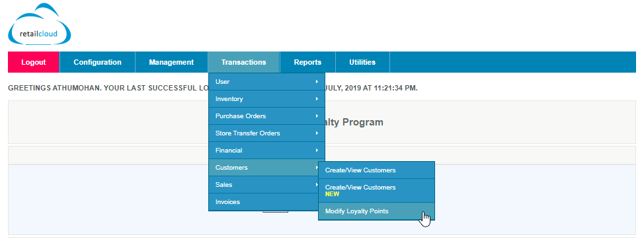Click the Logout button
This screenshot has width=644, height=245.
coord(34,62)
